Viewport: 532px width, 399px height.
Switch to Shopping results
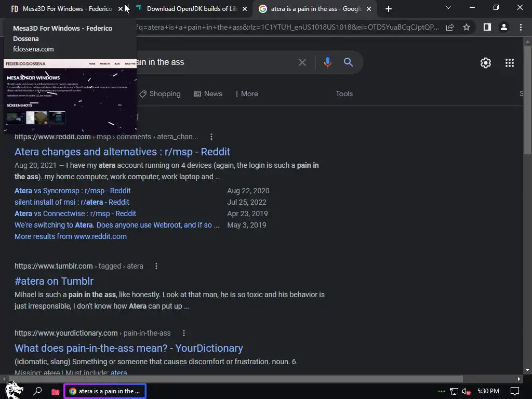(x=160, y=94)
